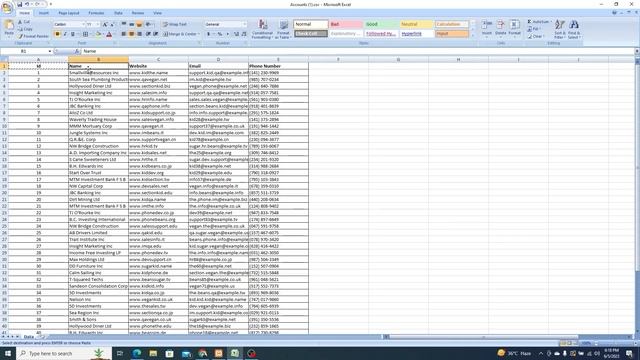Viewport: 640px width, 360px height.
Task: Apply the Neutral cell style
Action: coord(416,24)
